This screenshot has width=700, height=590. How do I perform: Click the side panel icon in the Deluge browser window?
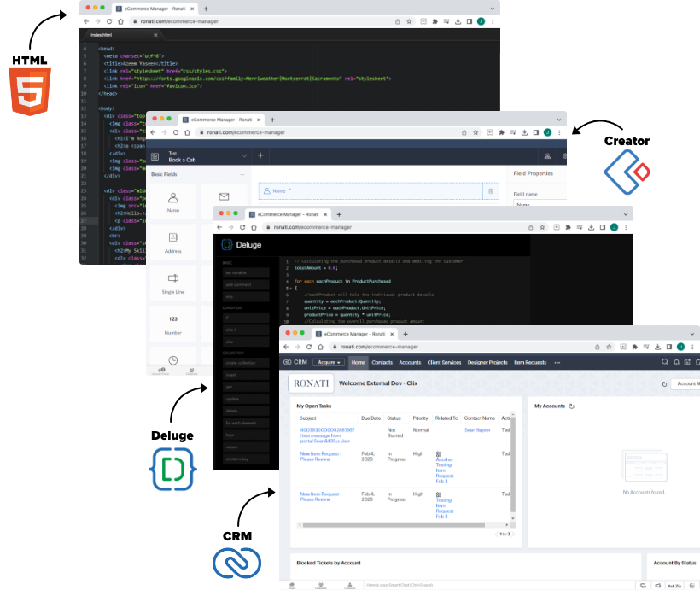point(603,227)
